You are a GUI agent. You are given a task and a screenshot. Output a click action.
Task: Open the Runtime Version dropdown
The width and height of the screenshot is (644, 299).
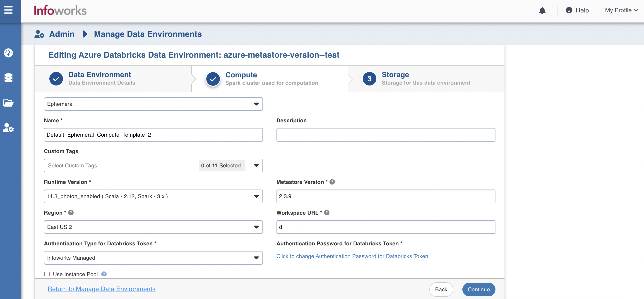click(153, 196)
